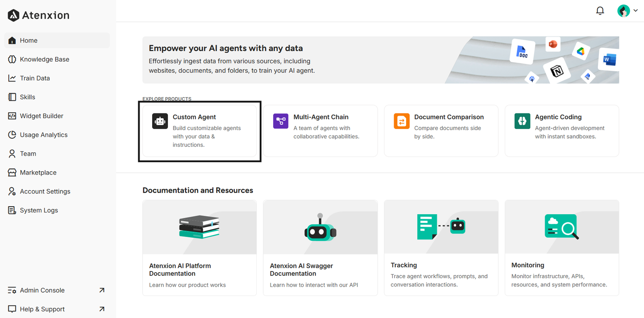This screenshot has width=644, height=318.
Task: Open the notifications bell
Action: point(600,11)
